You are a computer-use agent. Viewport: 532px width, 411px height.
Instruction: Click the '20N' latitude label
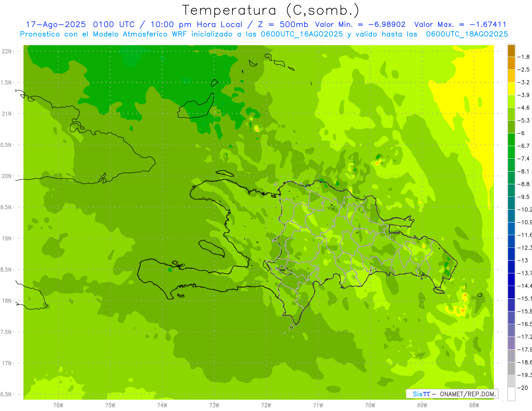8,176
